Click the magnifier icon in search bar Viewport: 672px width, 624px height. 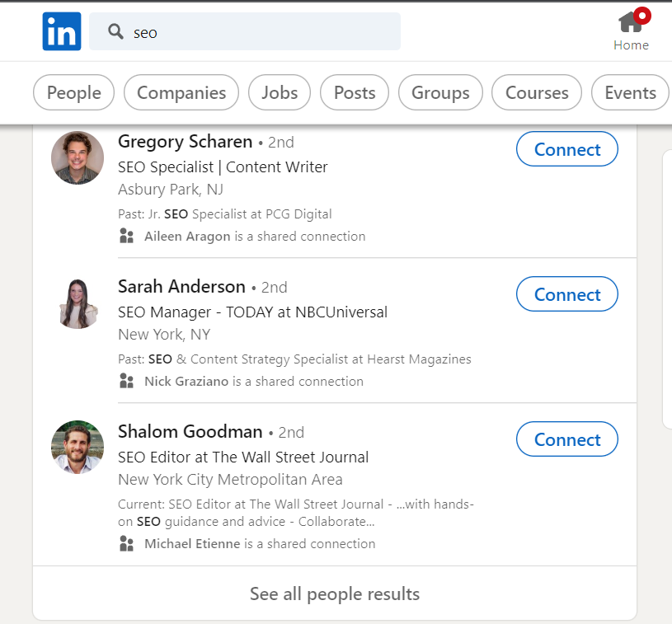coord(115,31)
